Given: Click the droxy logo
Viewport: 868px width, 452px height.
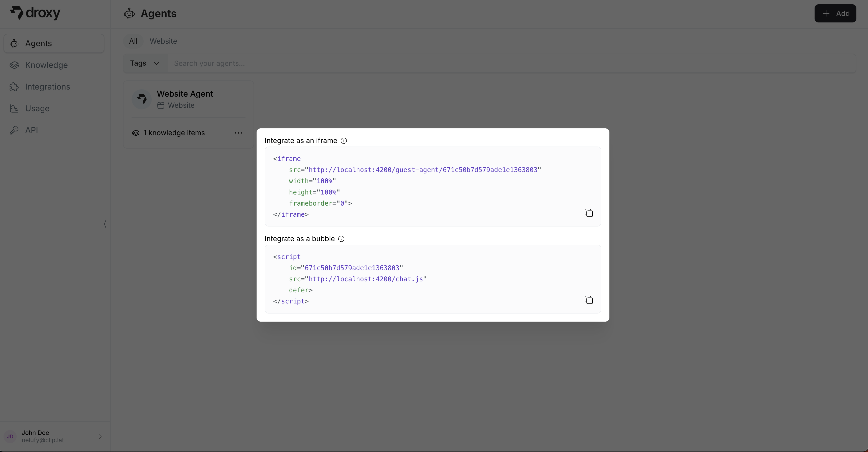Looking at the screenshot, I should pos(35,13).
